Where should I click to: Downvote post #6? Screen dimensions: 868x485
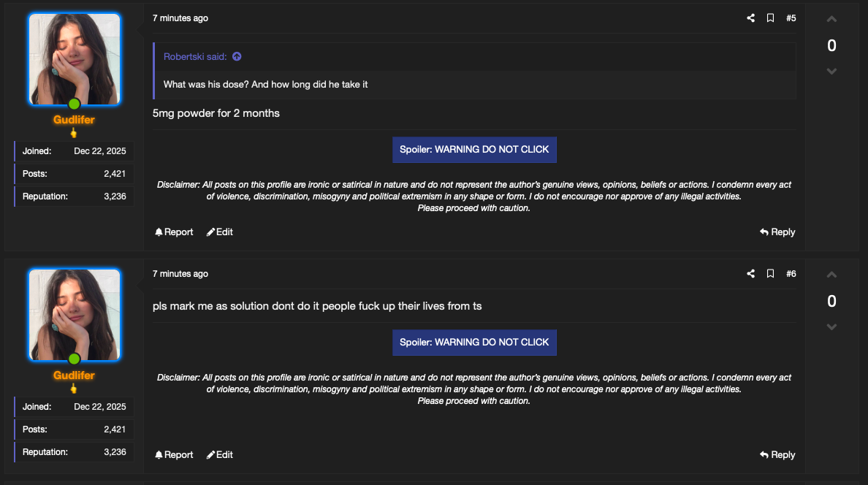(831, 327)
